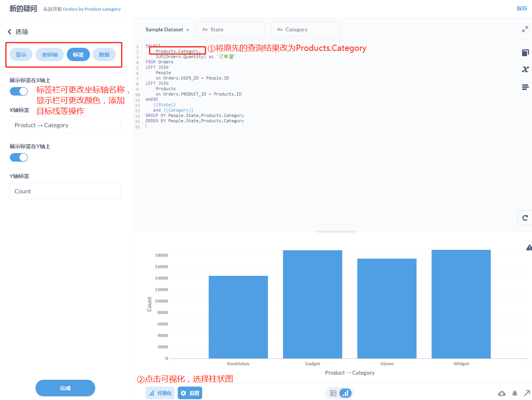Switch to bar chart view
Viewport: 532px width, 400px height.
(345, 393)
